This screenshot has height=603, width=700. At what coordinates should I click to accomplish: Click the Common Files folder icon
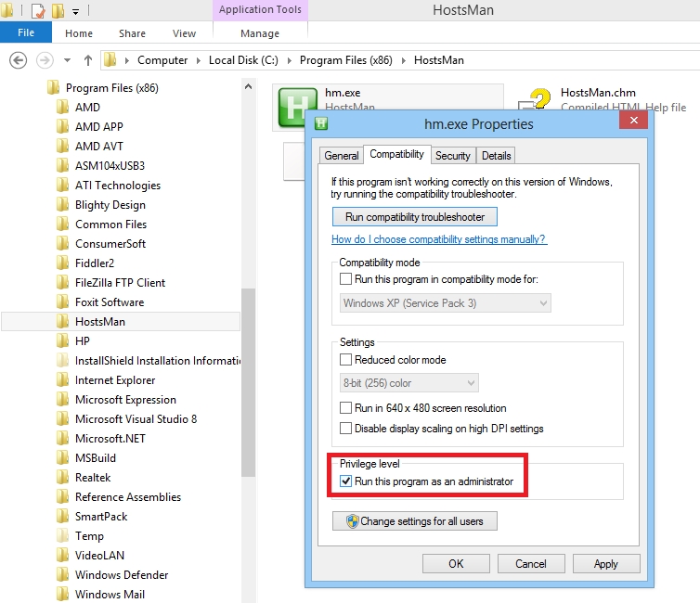pyautogui.click(x=62, y=224)
